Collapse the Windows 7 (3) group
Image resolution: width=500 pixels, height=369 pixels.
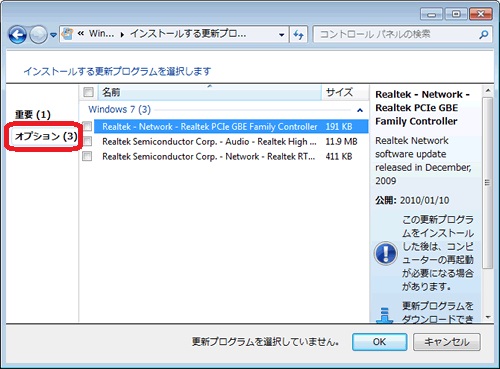360,110
